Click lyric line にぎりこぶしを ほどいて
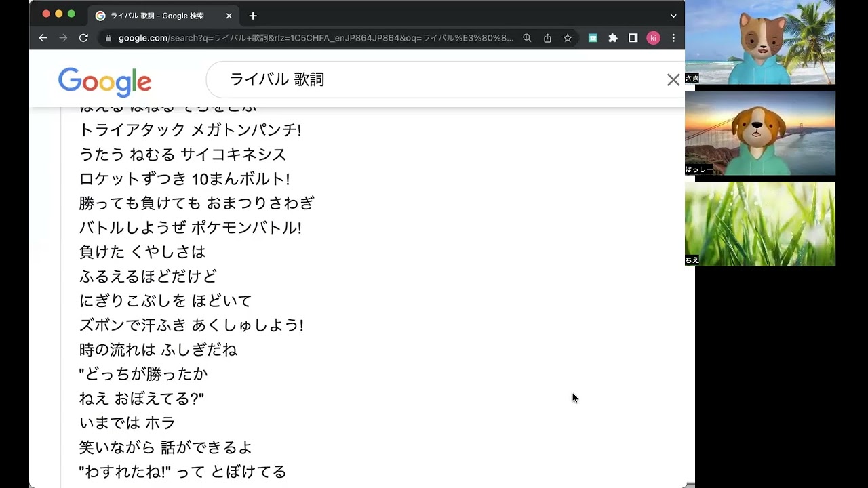Image resolution: width=868 pixels, height=488 pixels. pyautogui.click(x=165, y=301)
